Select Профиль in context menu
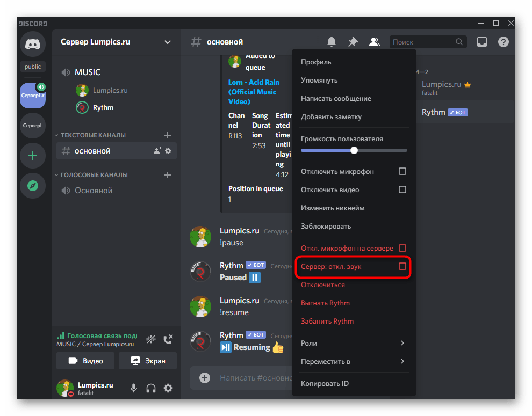 click(354, 62)
